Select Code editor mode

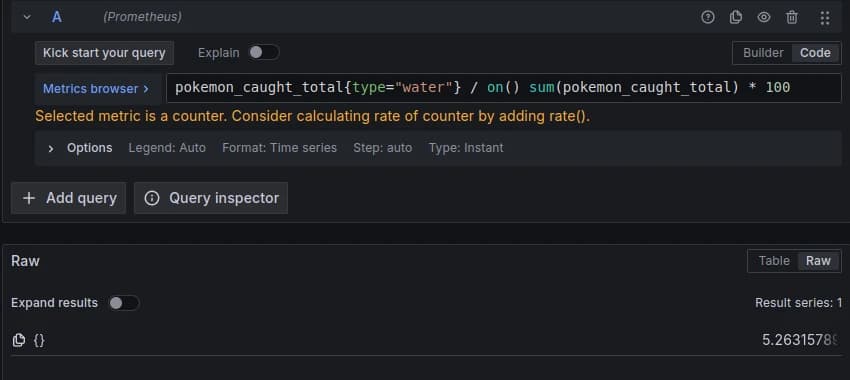coord(815,53)
